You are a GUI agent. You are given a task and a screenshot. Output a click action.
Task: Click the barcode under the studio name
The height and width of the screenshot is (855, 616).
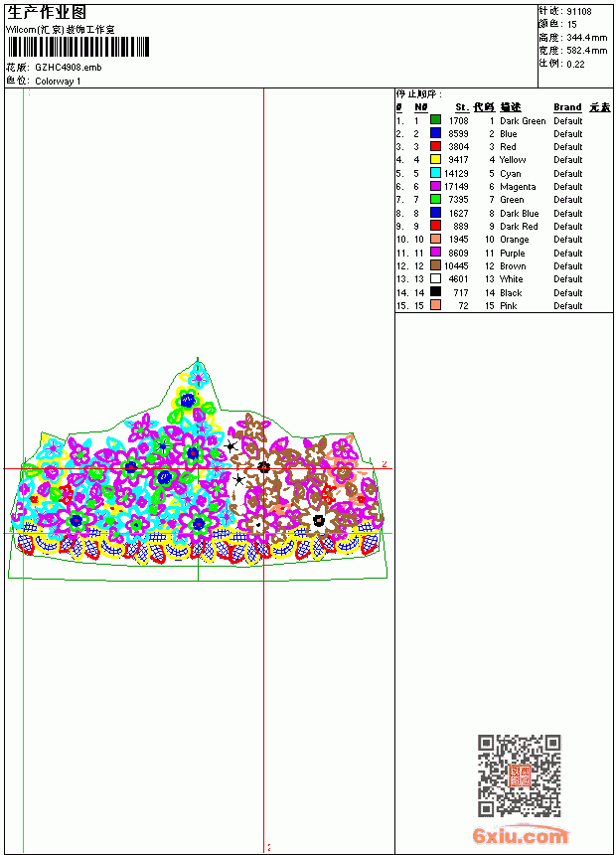[77, 47]
